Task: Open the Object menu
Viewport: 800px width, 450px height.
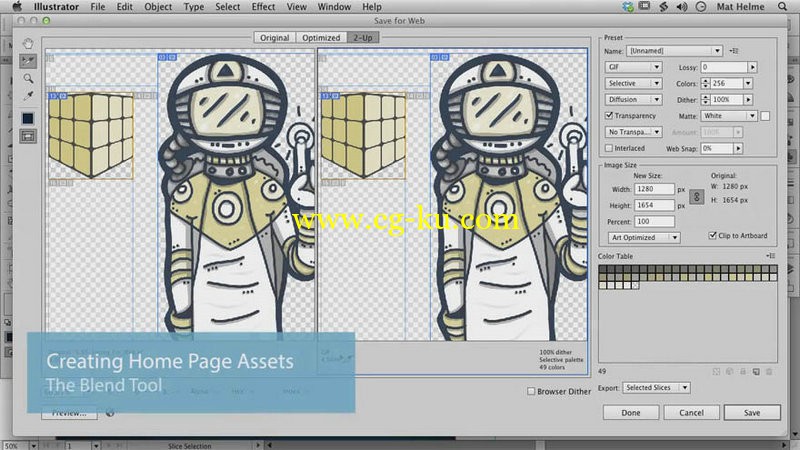Action: pos(158,7)
